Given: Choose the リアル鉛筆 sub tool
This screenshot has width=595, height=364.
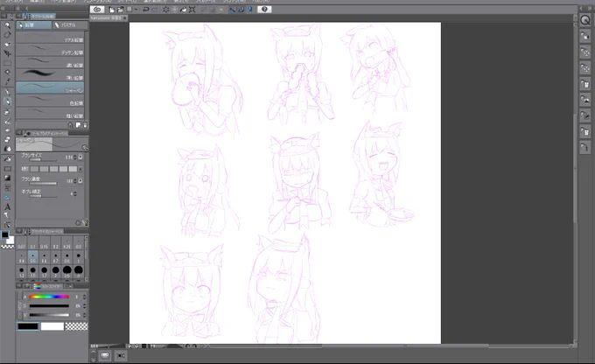Looking at the screenshot, I should point(50,38).
